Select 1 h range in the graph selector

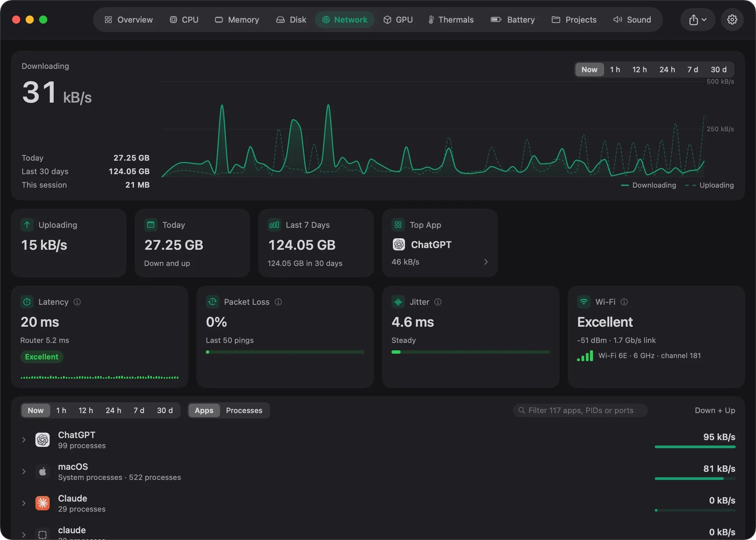(615, 70)
